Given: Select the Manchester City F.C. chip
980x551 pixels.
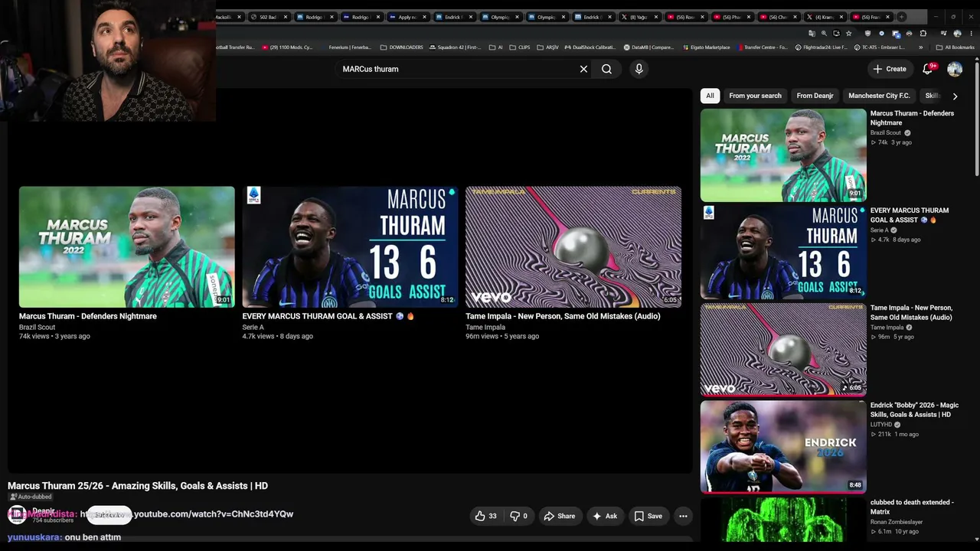Looking at the screenshot, I should click(x=879, y=96).
